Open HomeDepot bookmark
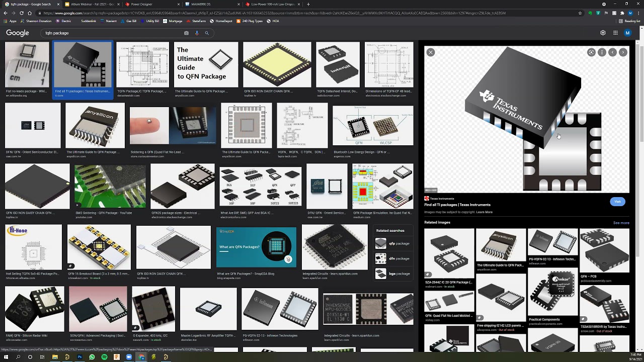Screen dimensions: 644x362 click(221, 21)
